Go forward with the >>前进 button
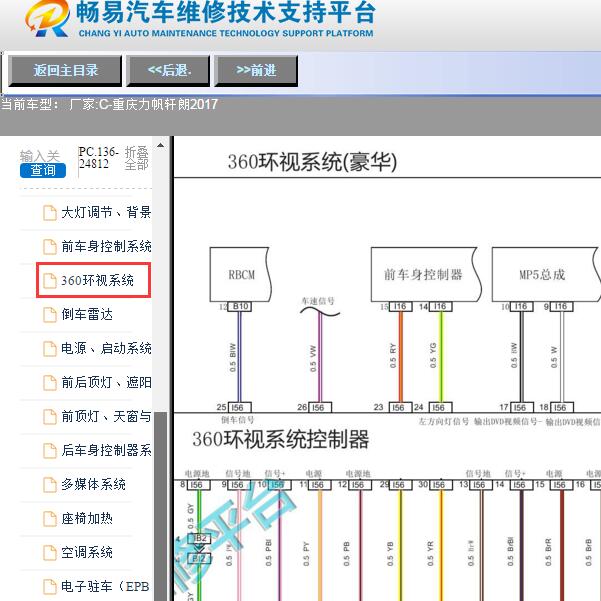601x601 pixels. coord(256,71)
